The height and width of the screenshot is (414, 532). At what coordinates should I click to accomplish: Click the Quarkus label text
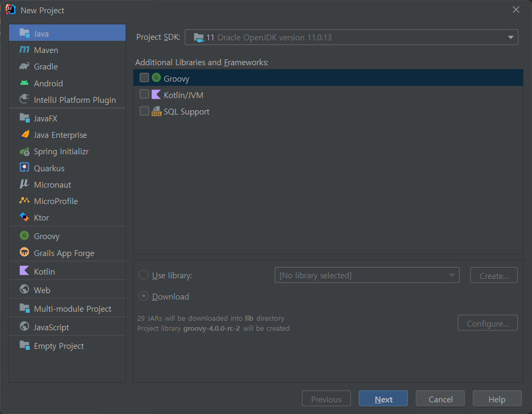[x=49, y=169]
